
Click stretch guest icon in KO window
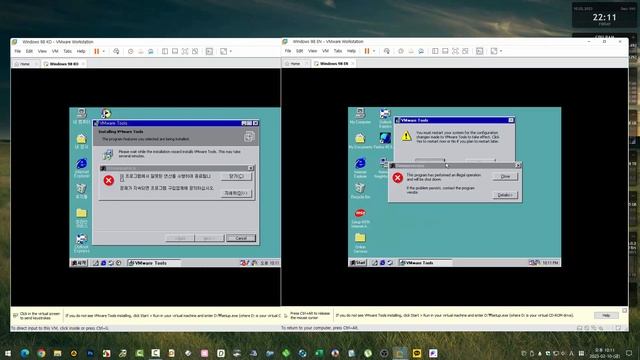click(223, 51)
